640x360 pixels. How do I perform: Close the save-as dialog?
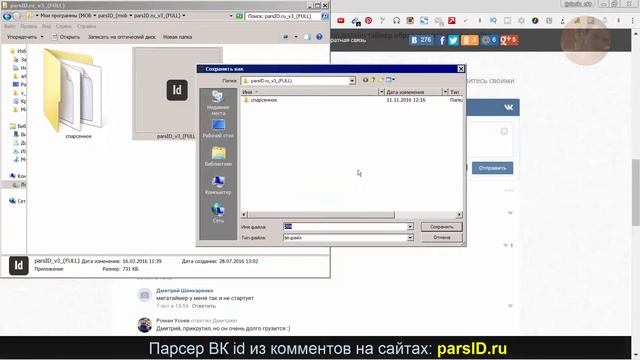coord(461,69)
